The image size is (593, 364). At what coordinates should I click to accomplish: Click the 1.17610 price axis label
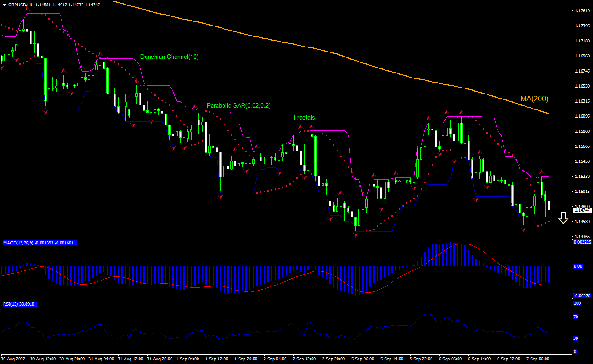(x=582, y=10)
